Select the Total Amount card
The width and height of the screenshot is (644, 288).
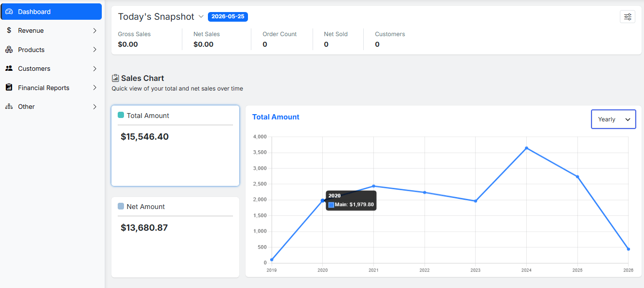click(x=175, y=145)
